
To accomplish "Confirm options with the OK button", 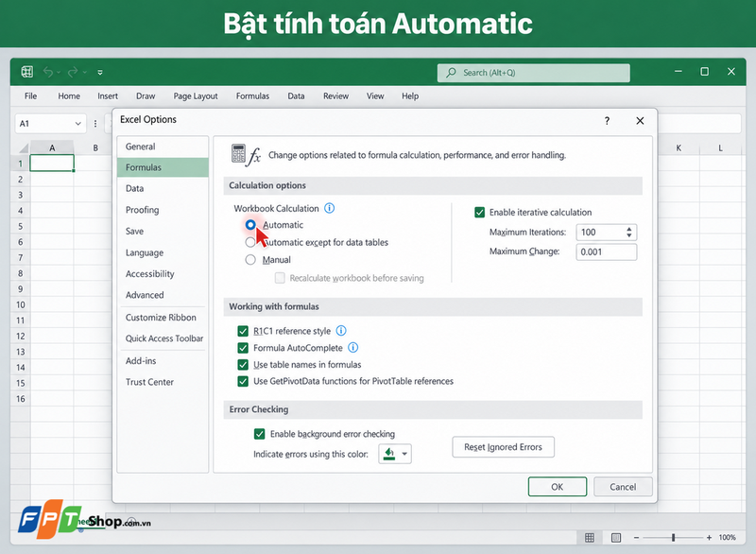I will coord(558,487).
